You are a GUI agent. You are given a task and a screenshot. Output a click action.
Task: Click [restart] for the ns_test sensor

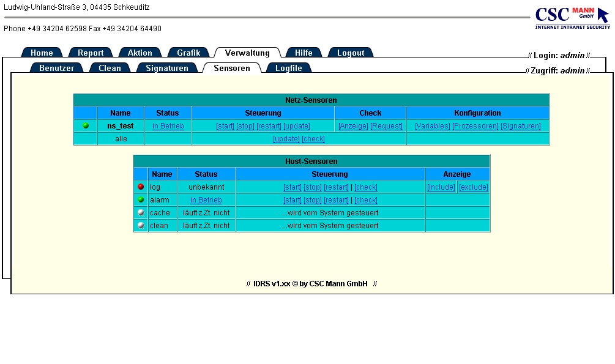tap(269, 126)
